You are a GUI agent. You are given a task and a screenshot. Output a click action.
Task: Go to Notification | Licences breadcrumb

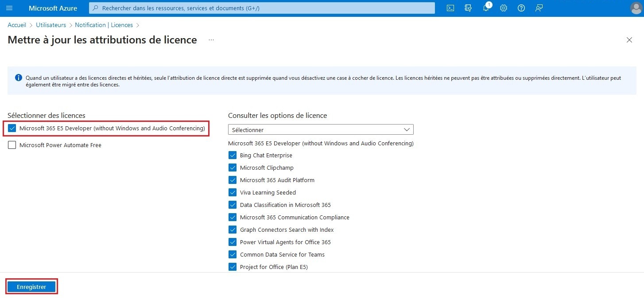click(x=104, y=25)
